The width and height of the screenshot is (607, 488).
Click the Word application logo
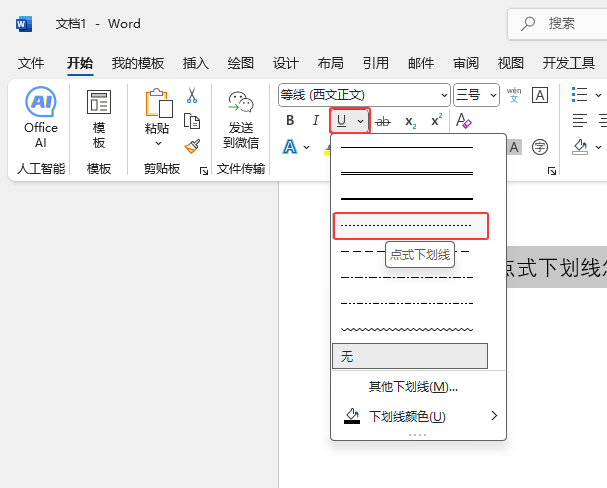(x=24, y=24)
